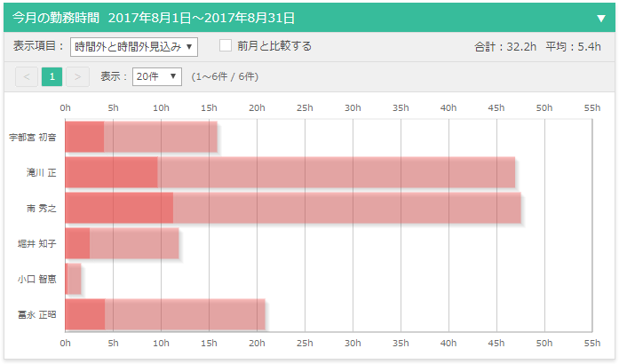This screenshot has width=619, height=364.
Task: Select the 宇都宮 初音 name label
Action: click(x=33, y=137)
